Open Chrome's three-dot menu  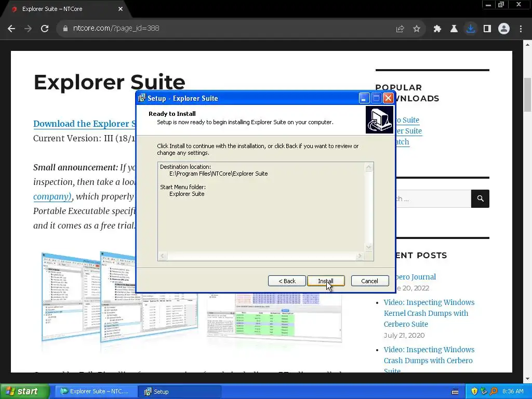pos(521,29)
